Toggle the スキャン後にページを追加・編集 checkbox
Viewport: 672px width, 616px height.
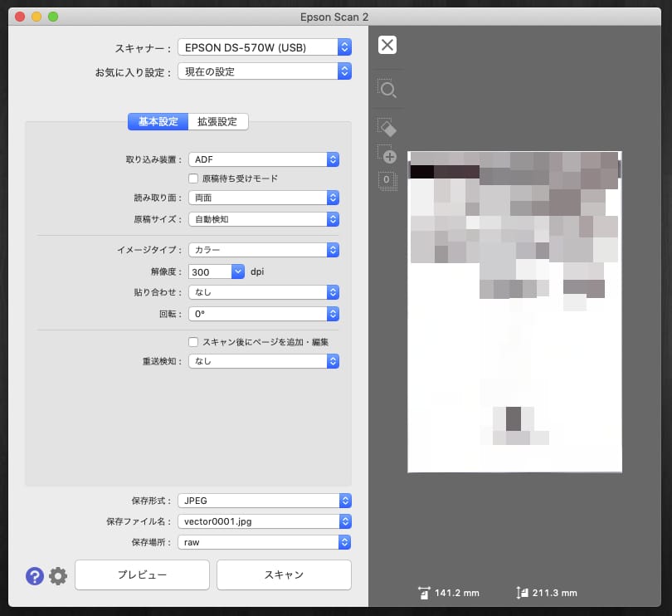pos(193,341)
